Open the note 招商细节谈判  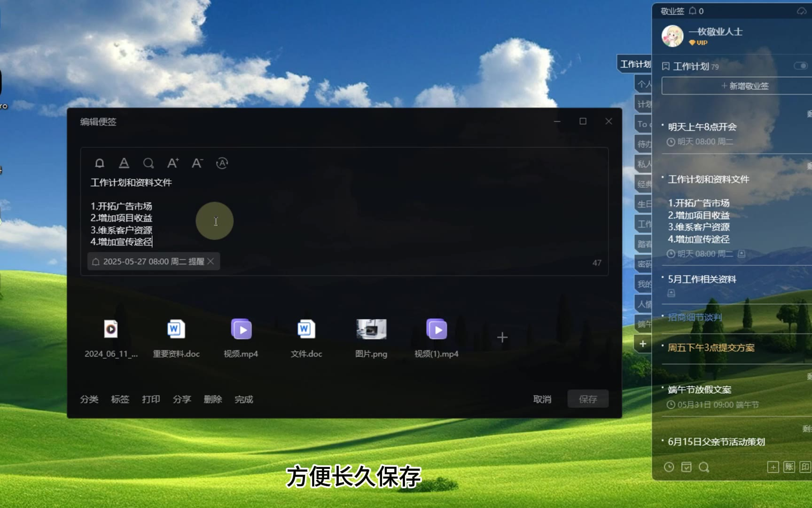pyautogui.click(x=695, y=317)
